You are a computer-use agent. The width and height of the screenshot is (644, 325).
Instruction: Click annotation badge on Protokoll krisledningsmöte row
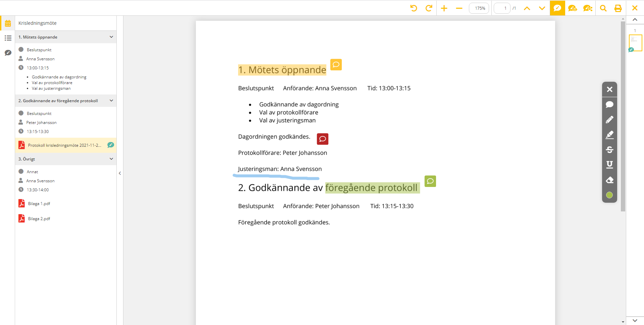pyautogui.click(x=111, y=145)
